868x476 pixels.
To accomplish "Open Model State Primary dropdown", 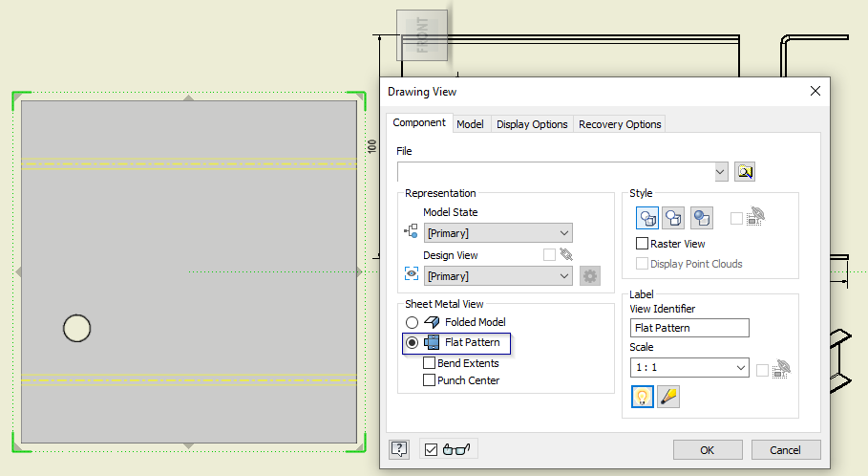I will [x=498, y=232].
